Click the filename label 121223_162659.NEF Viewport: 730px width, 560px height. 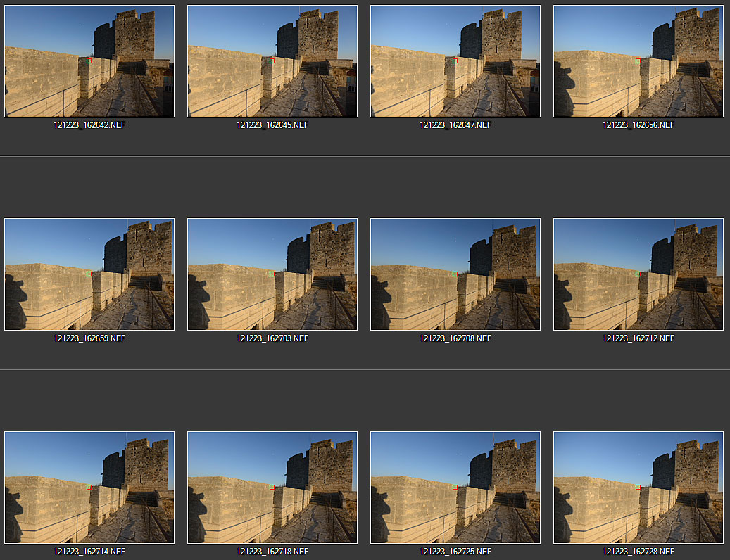pos(89,338)
